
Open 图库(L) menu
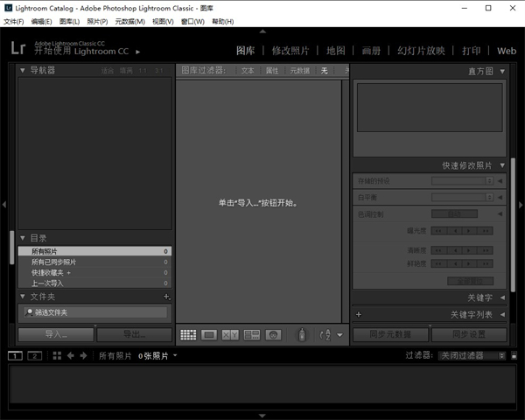pyautogui.click(x=70, y=21)
